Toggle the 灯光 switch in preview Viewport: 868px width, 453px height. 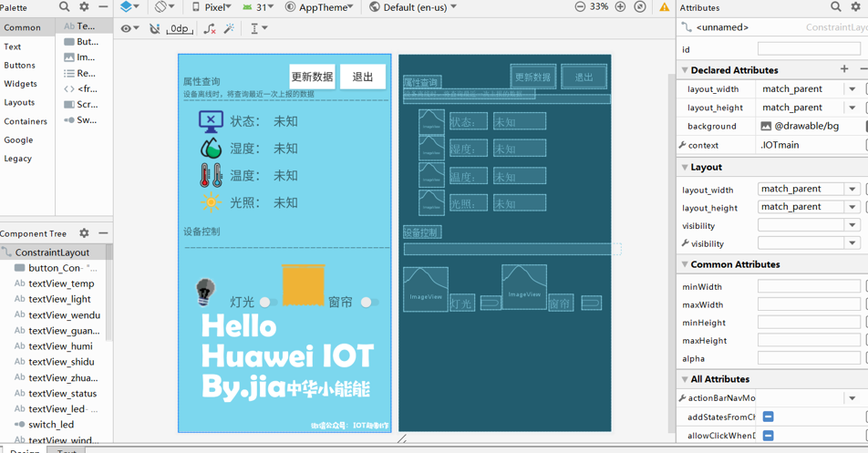click(268, 302)
